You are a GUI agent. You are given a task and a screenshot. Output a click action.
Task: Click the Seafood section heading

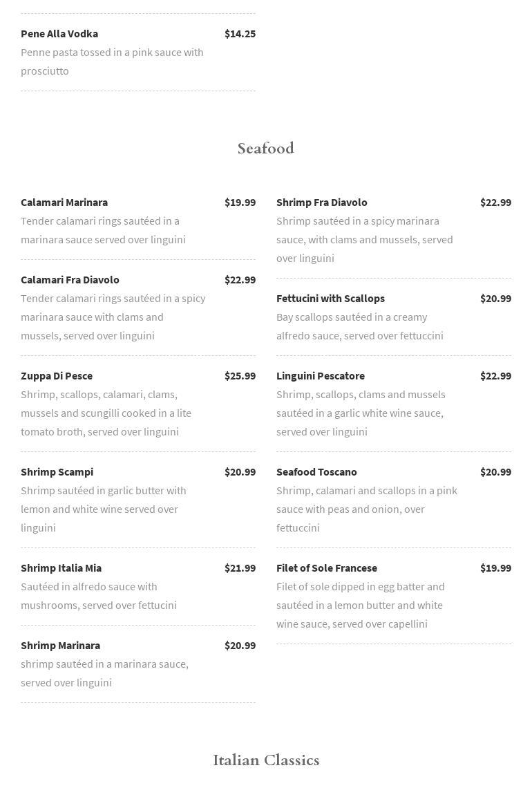(266, 149)
